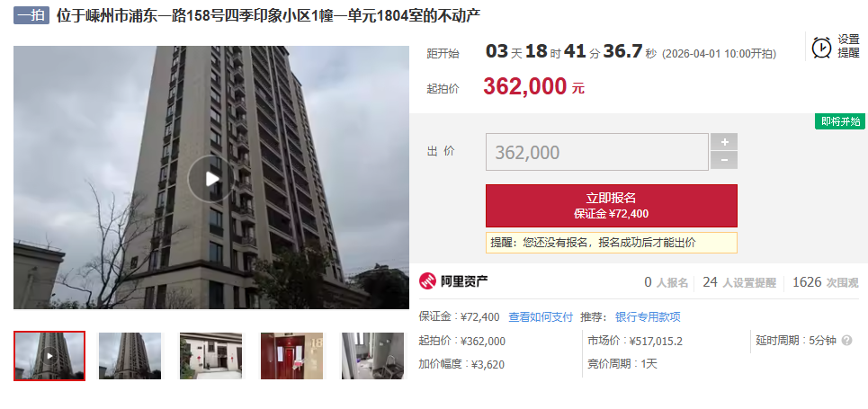
Task: Open the 查看如何支付 link
Action: [x=541, y=317]
